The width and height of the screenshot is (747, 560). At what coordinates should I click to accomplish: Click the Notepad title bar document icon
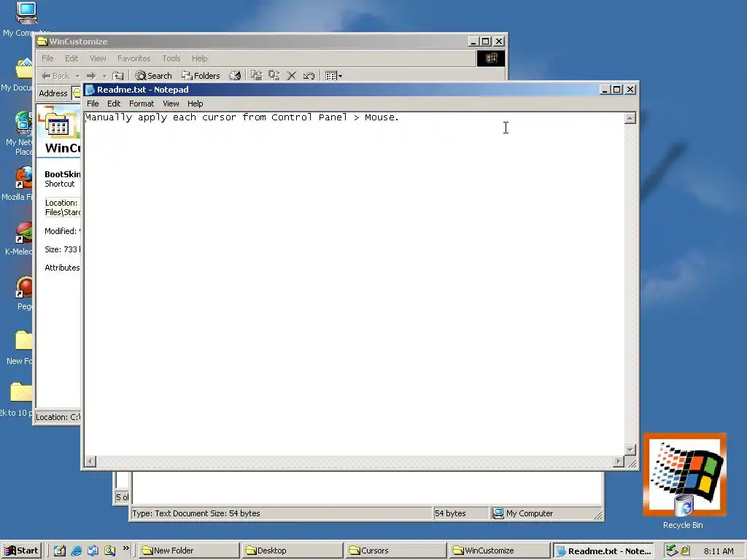[x=90, y=90]
